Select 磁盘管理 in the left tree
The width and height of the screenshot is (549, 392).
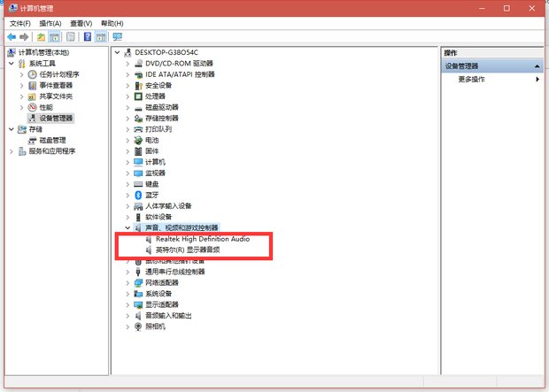pos(52,140)
